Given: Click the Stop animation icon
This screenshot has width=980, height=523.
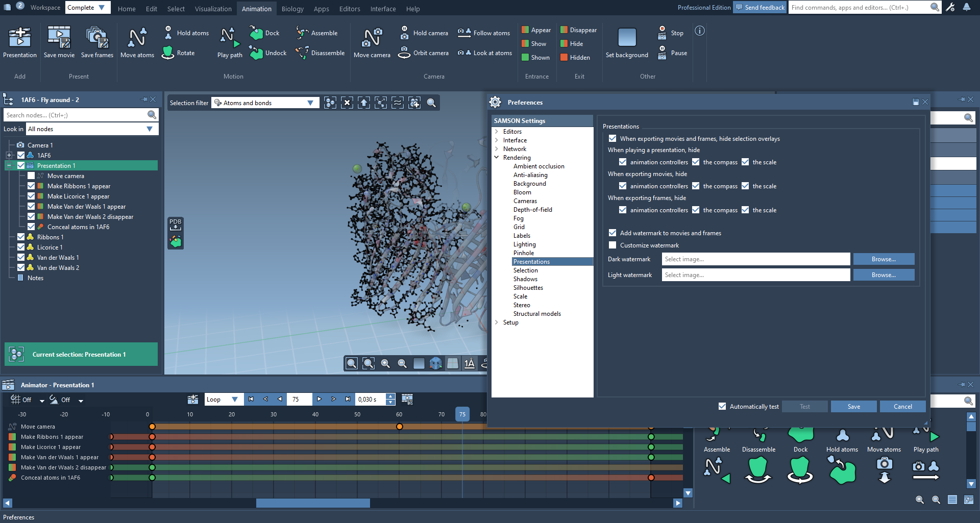Looking at the screenshot, I should point(662,33).
